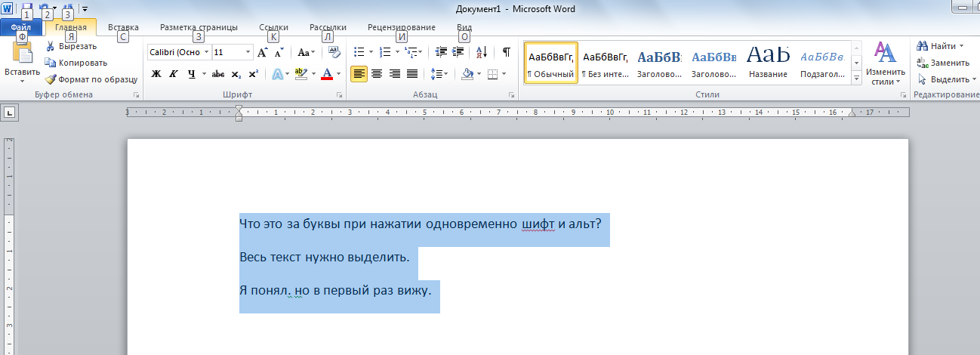Open the Clipboard (Буфер обмена) pane launcher
This screenshot has width=980, height=355.
(x=137, y=95)
